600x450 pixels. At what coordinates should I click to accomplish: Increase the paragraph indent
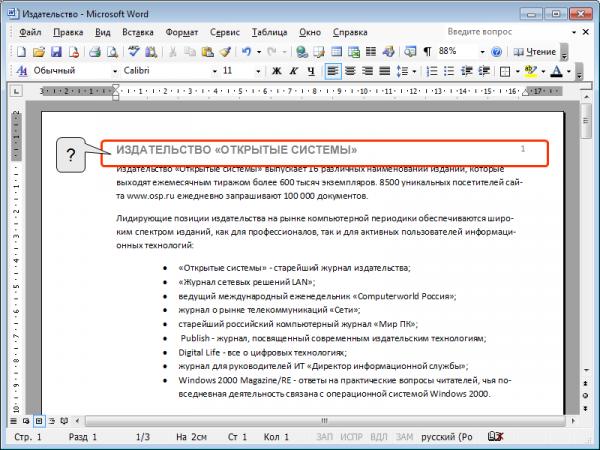point(484,71)
